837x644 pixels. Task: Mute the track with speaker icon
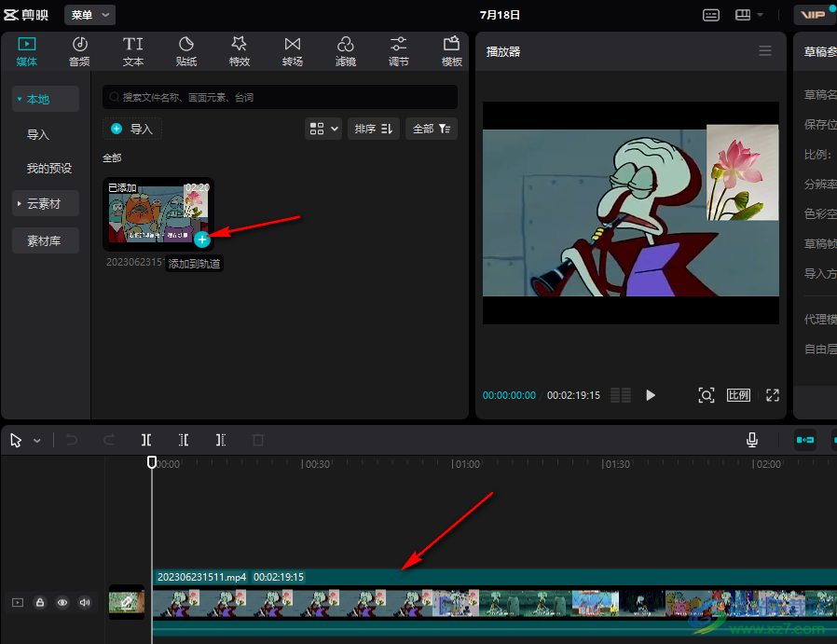[x=85, y=602]
